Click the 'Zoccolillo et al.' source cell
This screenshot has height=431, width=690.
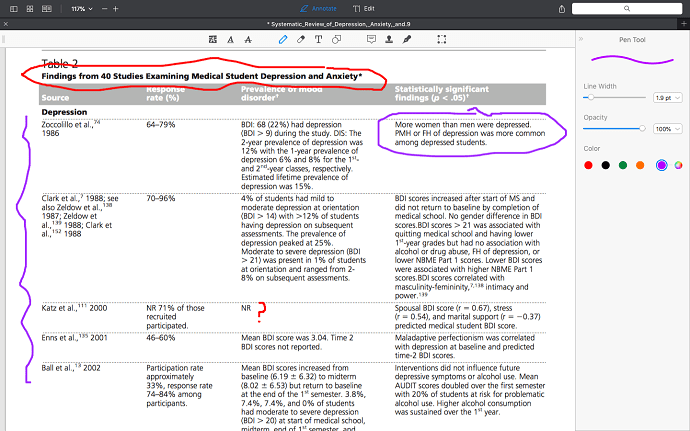(71, 129)
